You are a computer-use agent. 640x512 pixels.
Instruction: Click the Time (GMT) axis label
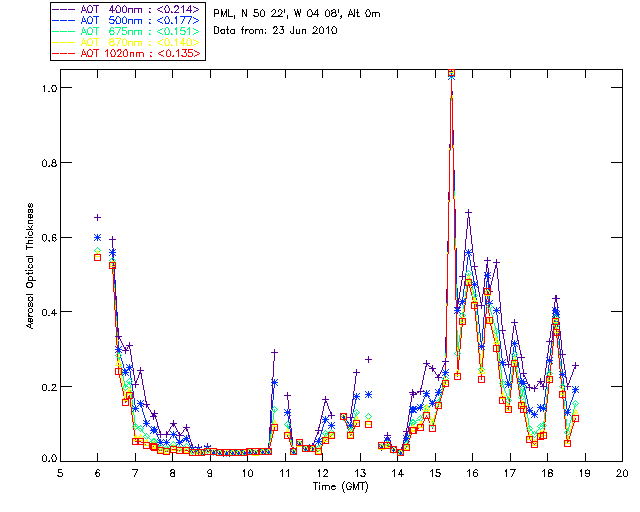[341, 486]
